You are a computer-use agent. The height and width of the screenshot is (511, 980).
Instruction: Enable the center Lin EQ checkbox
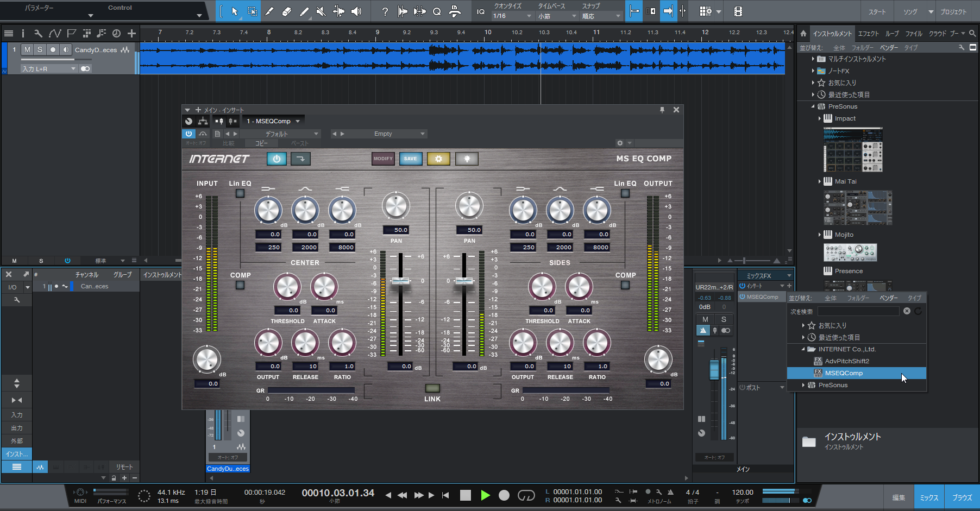(240, 193)
